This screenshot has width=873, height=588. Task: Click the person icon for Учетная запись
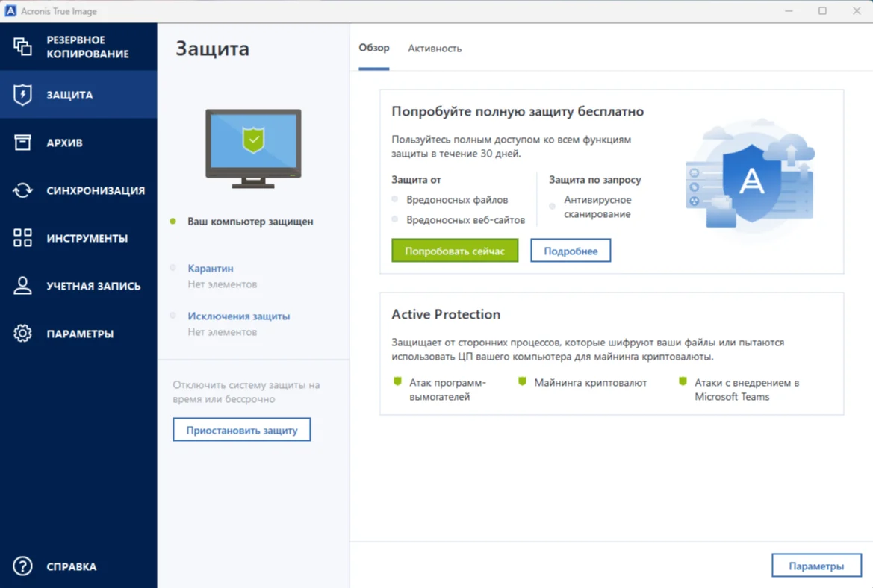click(x=22, y=285)
